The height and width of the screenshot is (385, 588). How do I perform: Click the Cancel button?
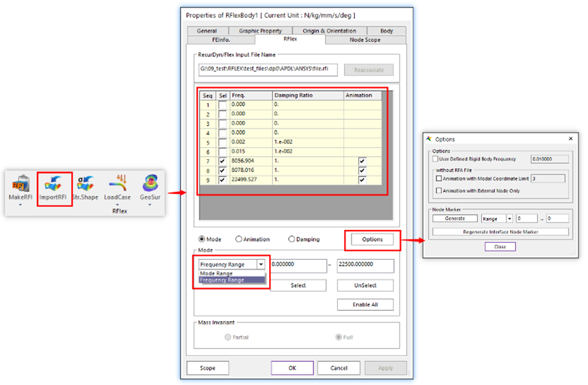pos(339,368)
